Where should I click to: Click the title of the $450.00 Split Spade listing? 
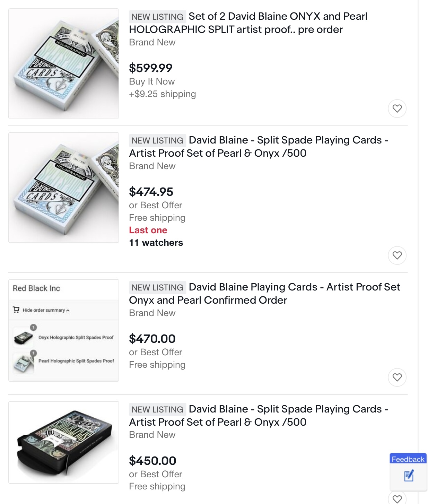(258, 415)
